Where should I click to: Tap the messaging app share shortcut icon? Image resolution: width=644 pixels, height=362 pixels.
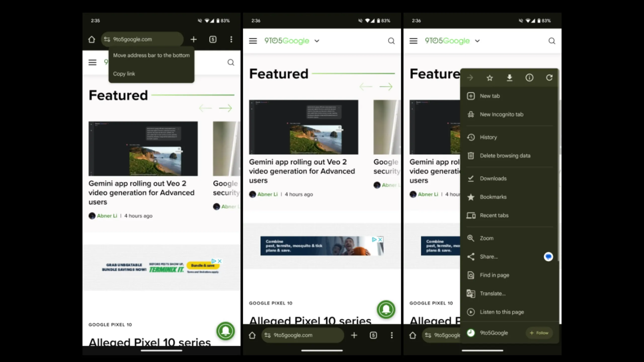click(548, 257)
